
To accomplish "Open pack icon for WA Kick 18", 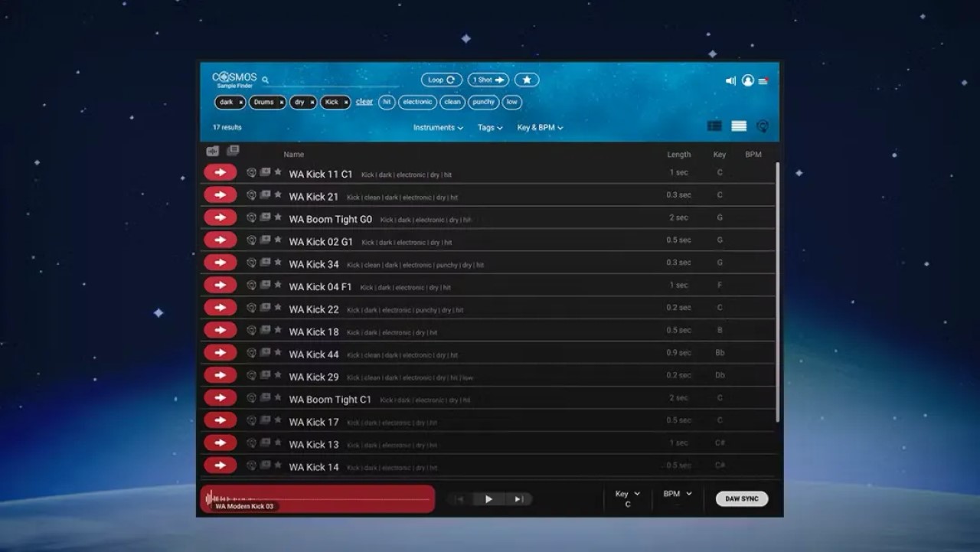I will click(265, 330).
